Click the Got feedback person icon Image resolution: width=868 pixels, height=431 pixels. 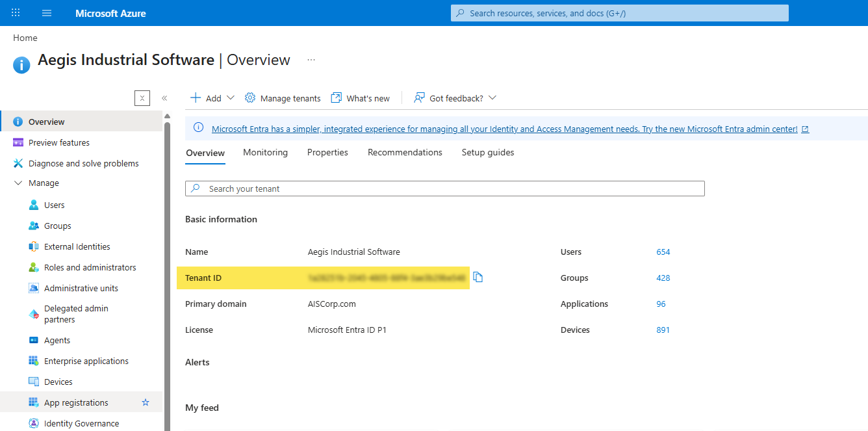pos(419,98)
